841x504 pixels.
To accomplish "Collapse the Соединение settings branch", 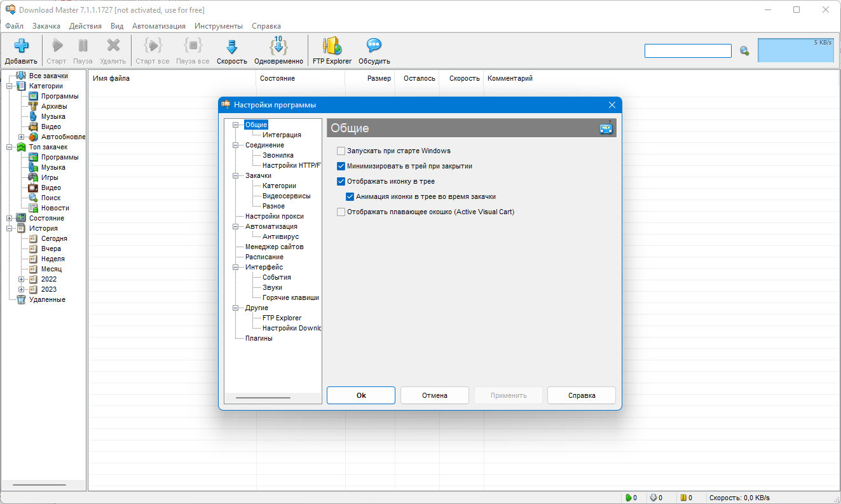I will point(235,145).
